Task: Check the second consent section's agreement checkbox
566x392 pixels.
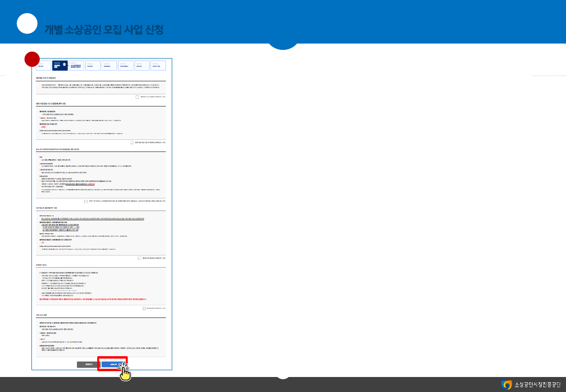Action: pos(132,143)
